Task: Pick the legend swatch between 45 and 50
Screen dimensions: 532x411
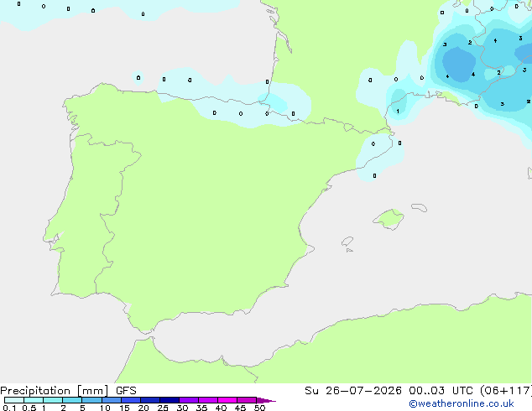Action: [x=247, y=400]
